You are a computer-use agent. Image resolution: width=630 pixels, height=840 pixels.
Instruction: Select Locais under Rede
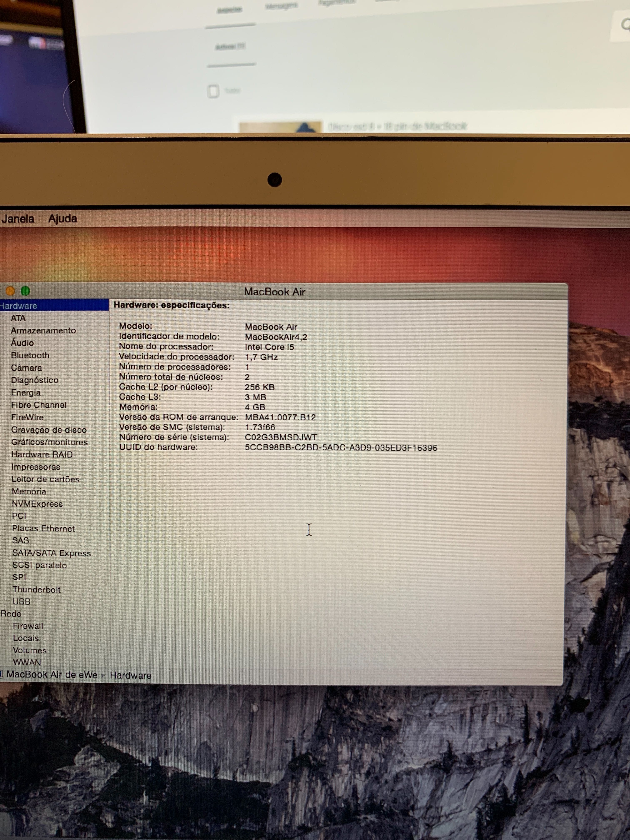(x=26, y=638)
